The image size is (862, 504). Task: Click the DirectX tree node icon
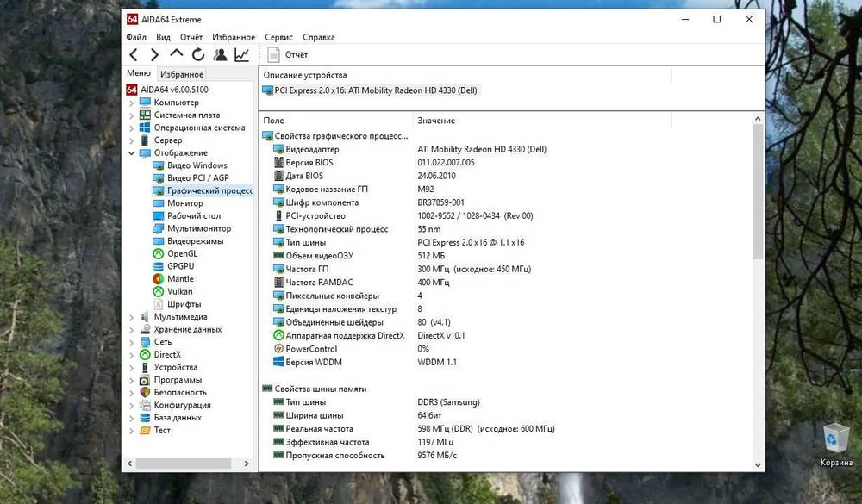[145, 355]
